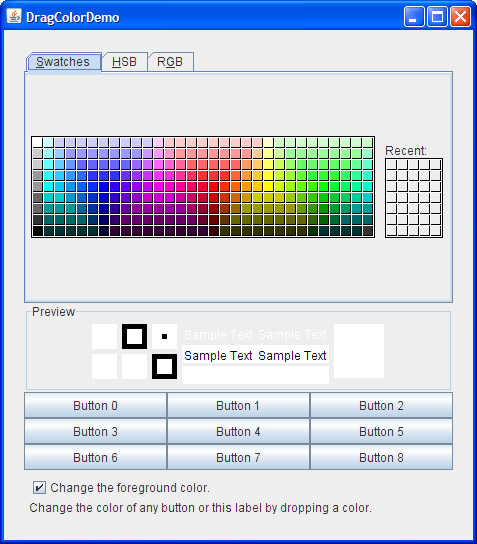The image size is (477, 544).
Task: Uncheck Change the foreground color checkbox
Action: click(x=39, y=487)
